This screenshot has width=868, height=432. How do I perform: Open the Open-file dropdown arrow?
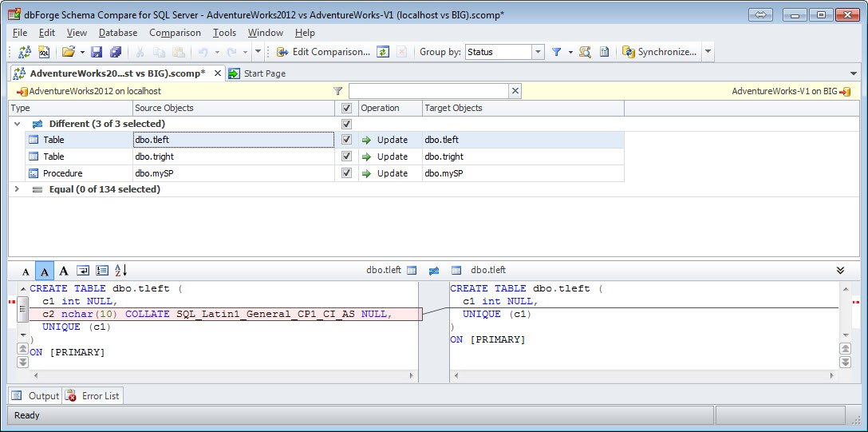(82, 53)
